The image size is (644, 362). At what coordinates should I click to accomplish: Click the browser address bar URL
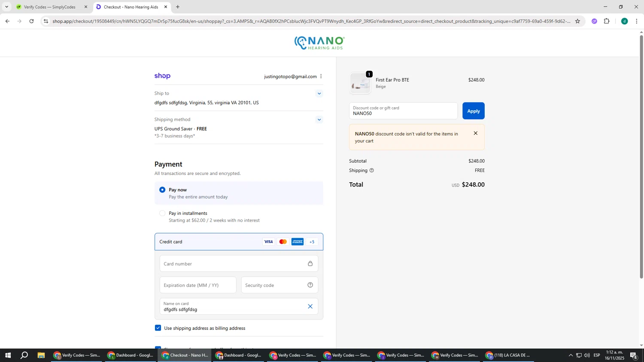[311, 21]
